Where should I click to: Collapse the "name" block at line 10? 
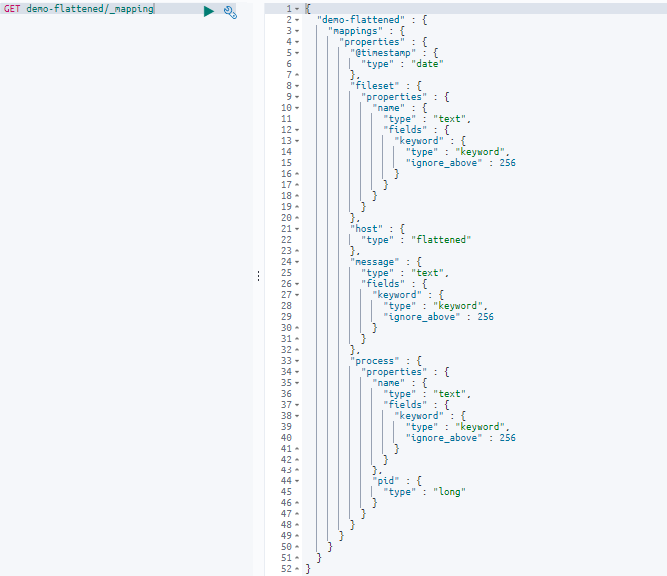pyautogui.click(x=297, y=108)
